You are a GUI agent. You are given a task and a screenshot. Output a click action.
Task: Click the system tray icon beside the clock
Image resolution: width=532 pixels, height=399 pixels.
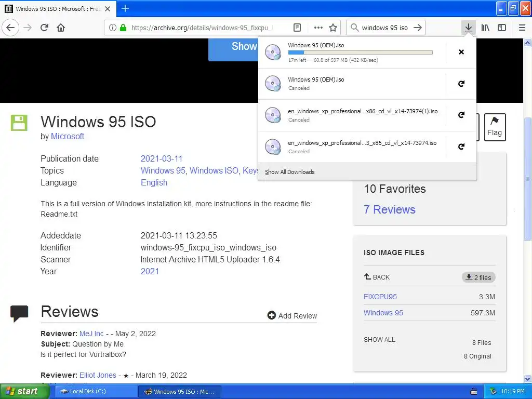point(493,392)
